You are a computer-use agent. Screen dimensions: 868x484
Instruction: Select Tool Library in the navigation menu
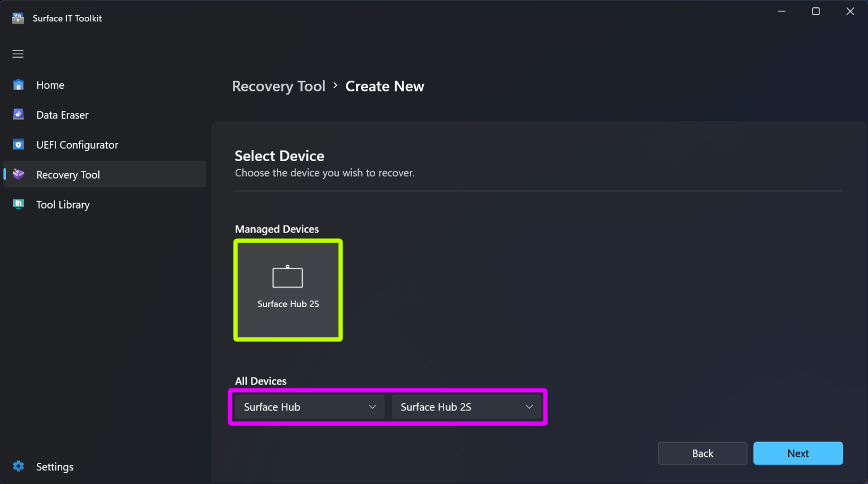pyautogui.click(x=63, y=204)
